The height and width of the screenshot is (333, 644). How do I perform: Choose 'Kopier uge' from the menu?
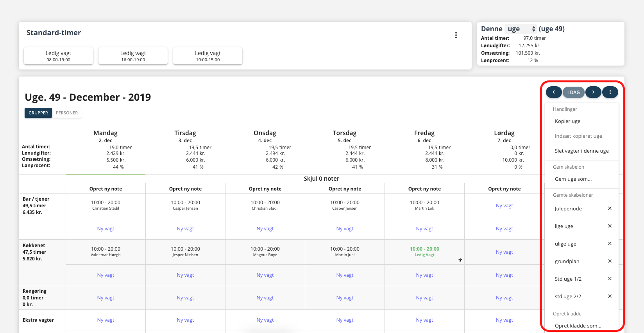point(567,121)
